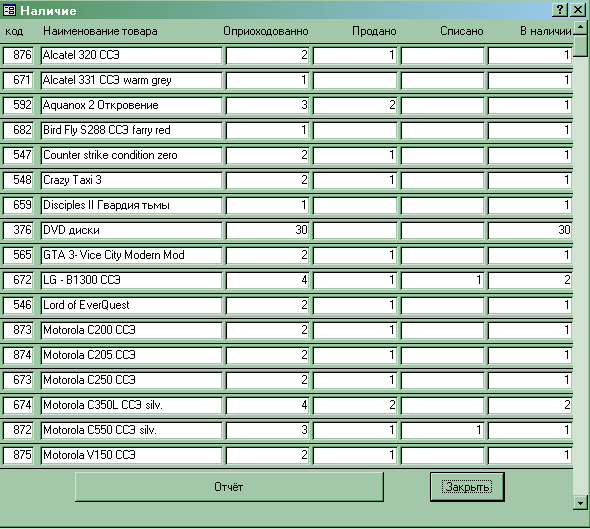
Task: Click code field 872
Action: point(18,430)
